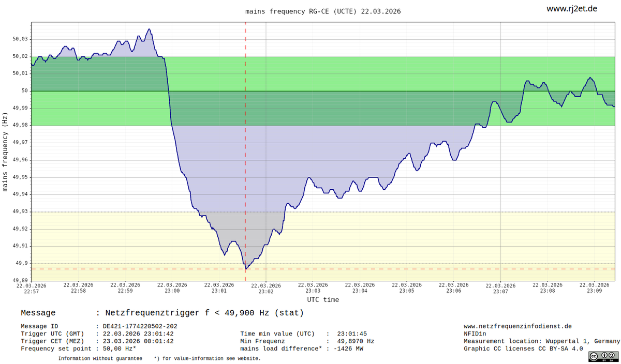This screenshot has width=621, height=364.
Task: Select the Message ID value DE421-1774220502-202
Action: [x=140, y=326]
